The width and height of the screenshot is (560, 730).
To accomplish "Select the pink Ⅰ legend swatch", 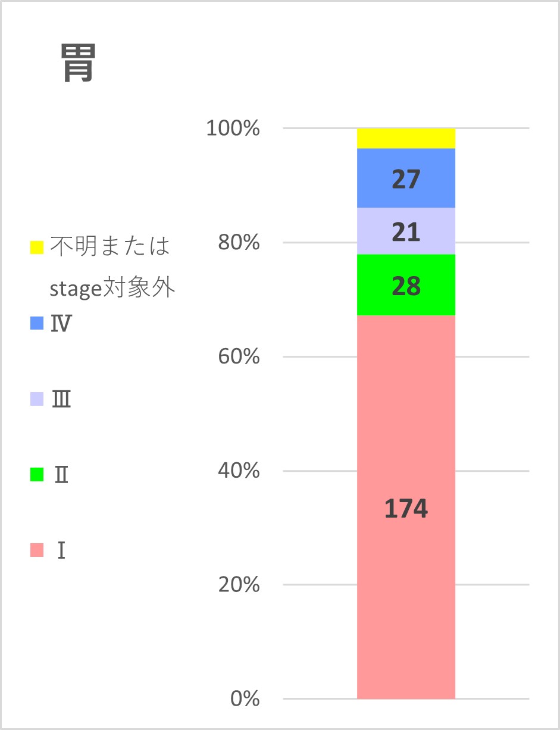I will (37, 550).
